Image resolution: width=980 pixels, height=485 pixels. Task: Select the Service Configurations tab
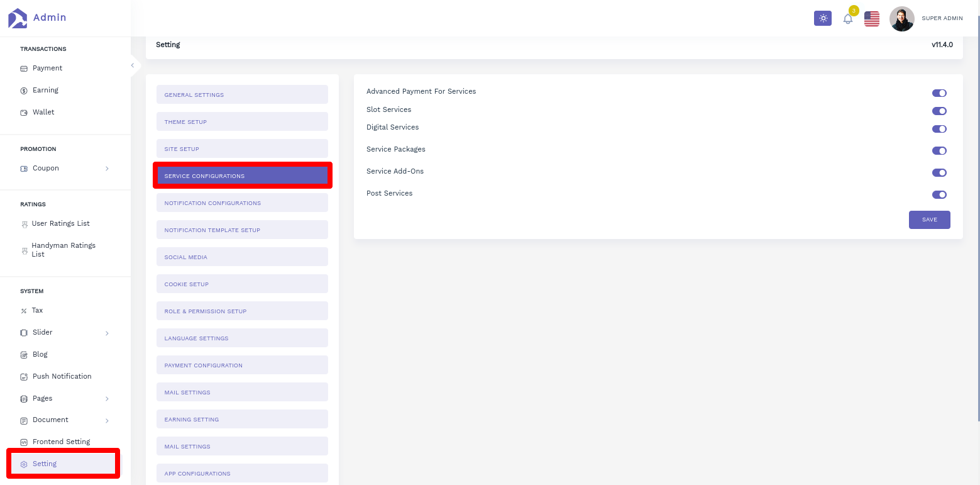pos(242,176)
